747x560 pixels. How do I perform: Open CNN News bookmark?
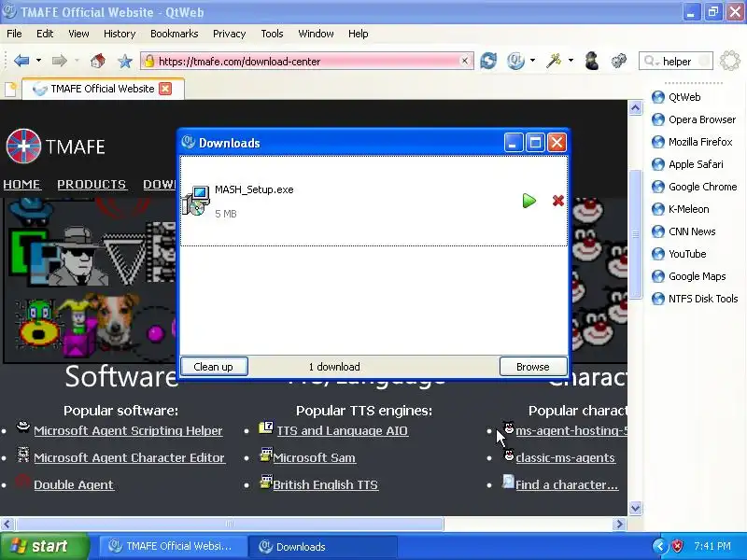(x=684, y=231)
